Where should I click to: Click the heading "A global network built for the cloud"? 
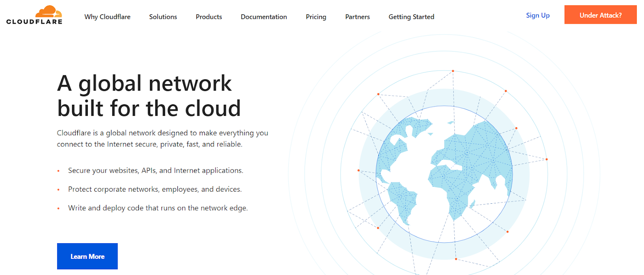coord(149,96)
